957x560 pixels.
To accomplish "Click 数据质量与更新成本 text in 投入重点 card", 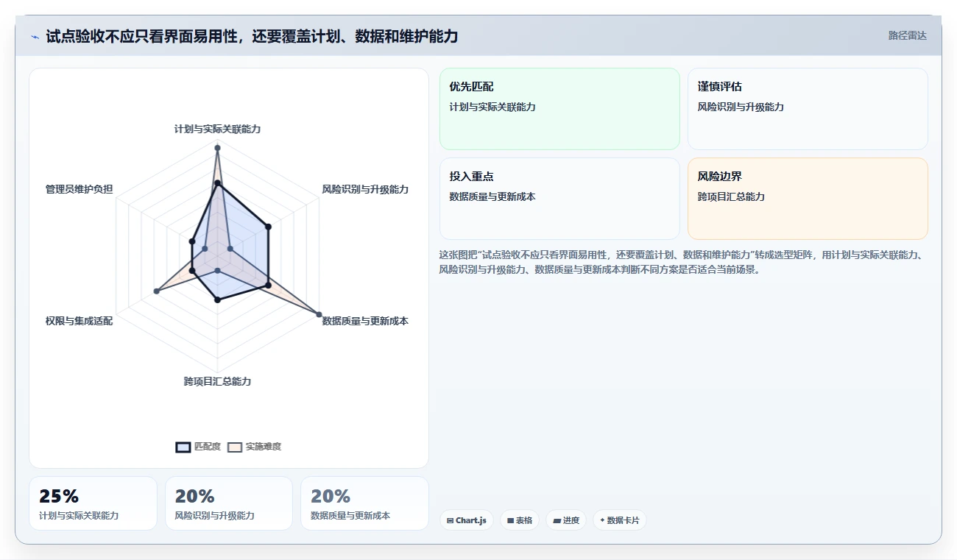I will 492,196.
